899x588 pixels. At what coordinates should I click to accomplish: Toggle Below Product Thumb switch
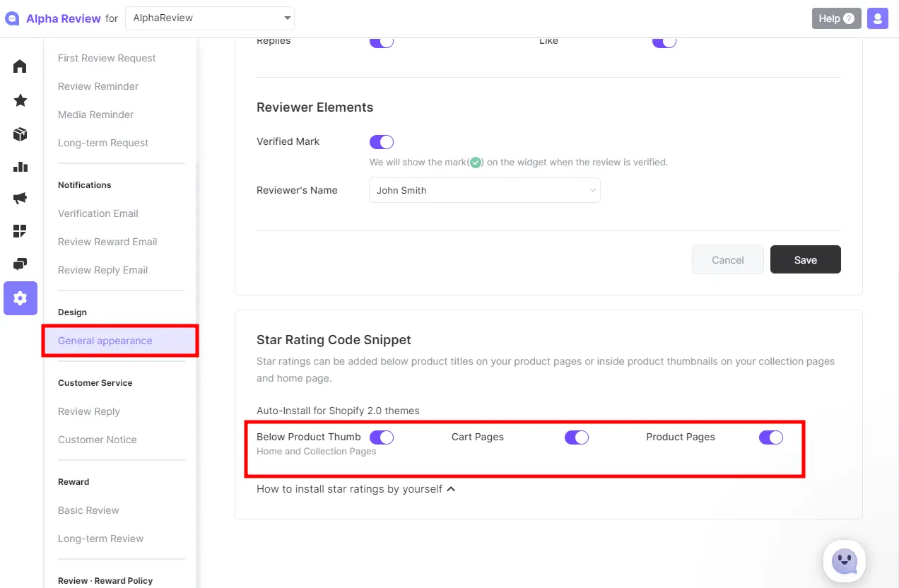[382, 437]
